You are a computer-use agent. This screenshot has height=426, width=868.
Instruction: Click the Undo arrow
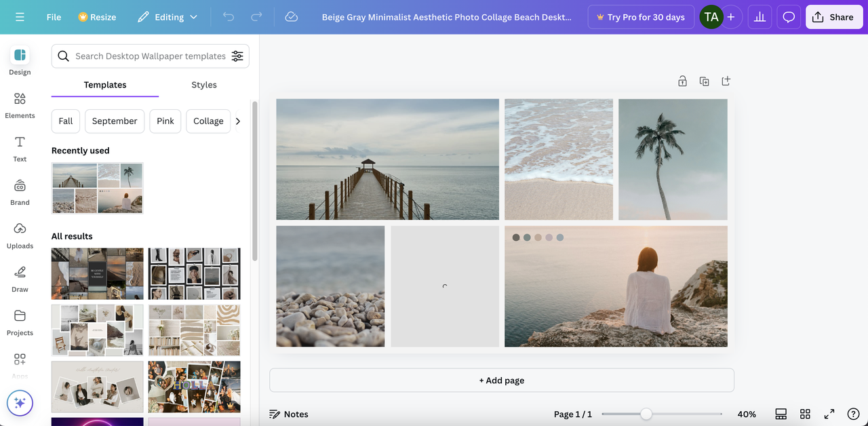[x=229, y=17]
